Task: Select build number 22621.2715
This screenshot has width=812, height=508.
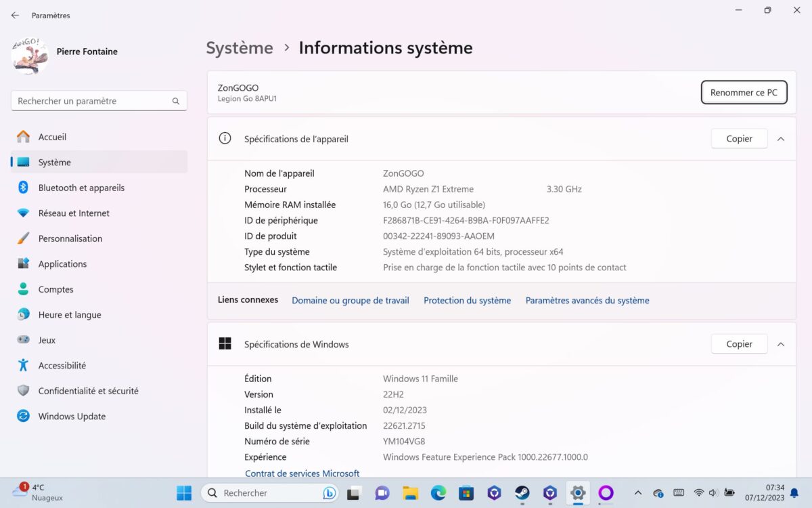Action: click(405, 426)
